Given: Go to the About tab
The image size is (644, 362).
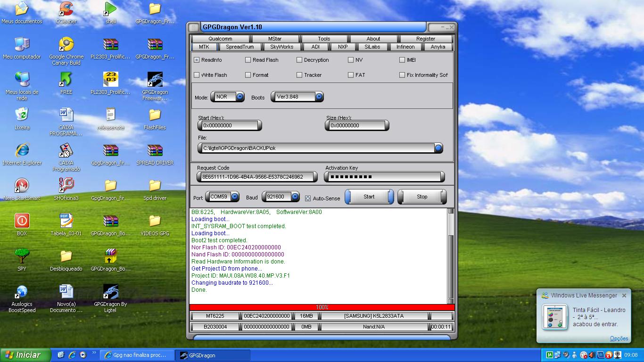Looking at the screenshot, I should [373, 39].
